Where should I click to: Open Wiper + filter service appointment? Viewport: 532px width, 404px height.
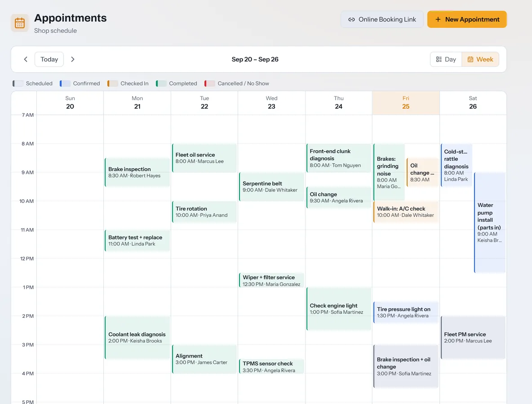tap(271, 280)
